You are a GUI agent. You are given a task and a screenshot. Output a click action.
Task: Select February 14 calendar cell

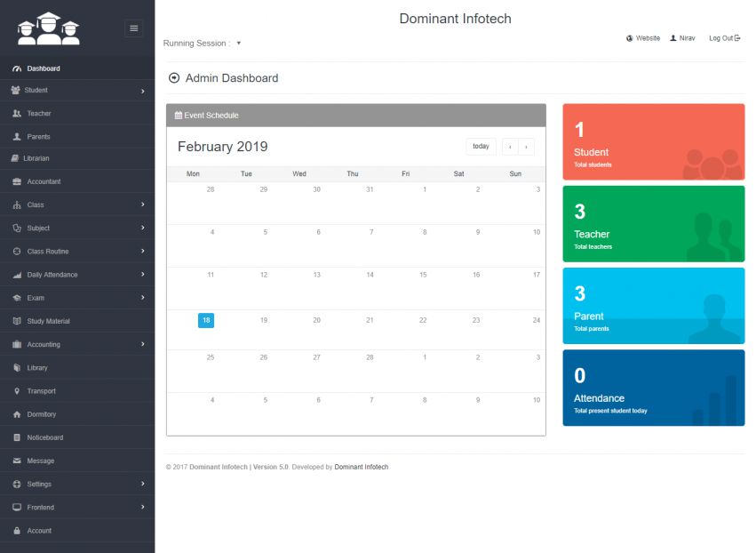pos(353,289)
